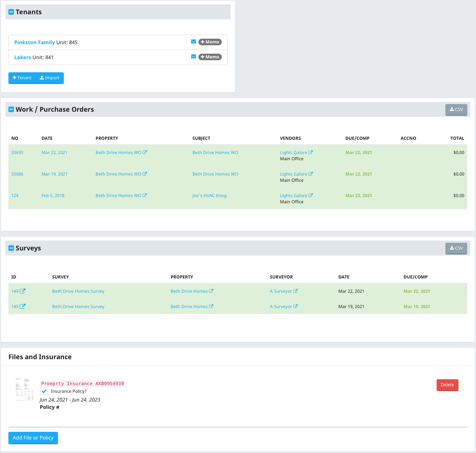Viewport: 476px width, 453px height.
Task: Open A Surveyor external icon in survey 145 row
Action: click(295, 306)
